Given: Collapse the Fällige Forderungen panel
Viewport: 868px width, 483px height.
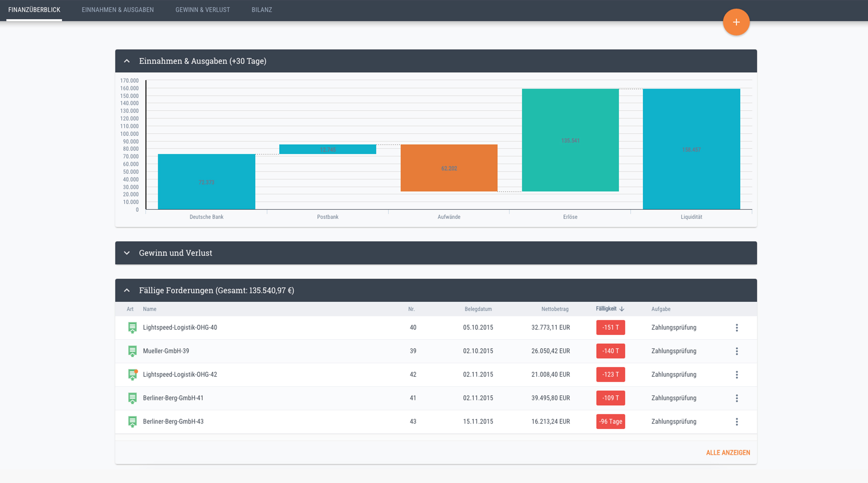Looking at the screenshot, I should (x=127, y=290).
